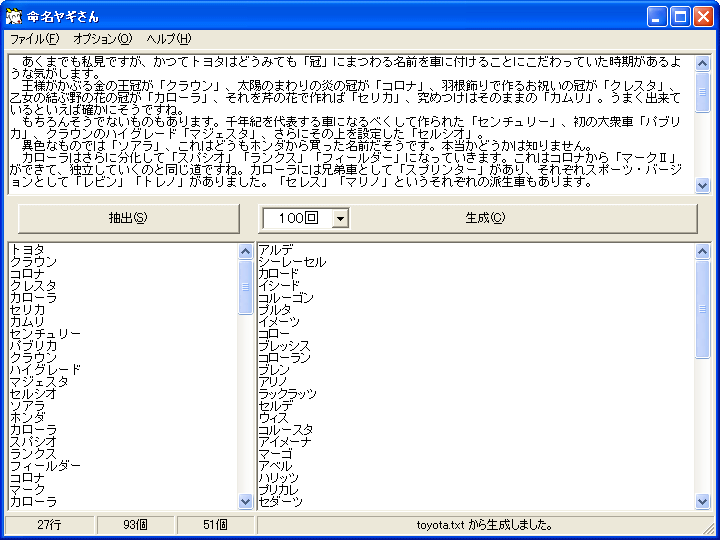Select ウィス in the generated list

[x=273, y=417]
